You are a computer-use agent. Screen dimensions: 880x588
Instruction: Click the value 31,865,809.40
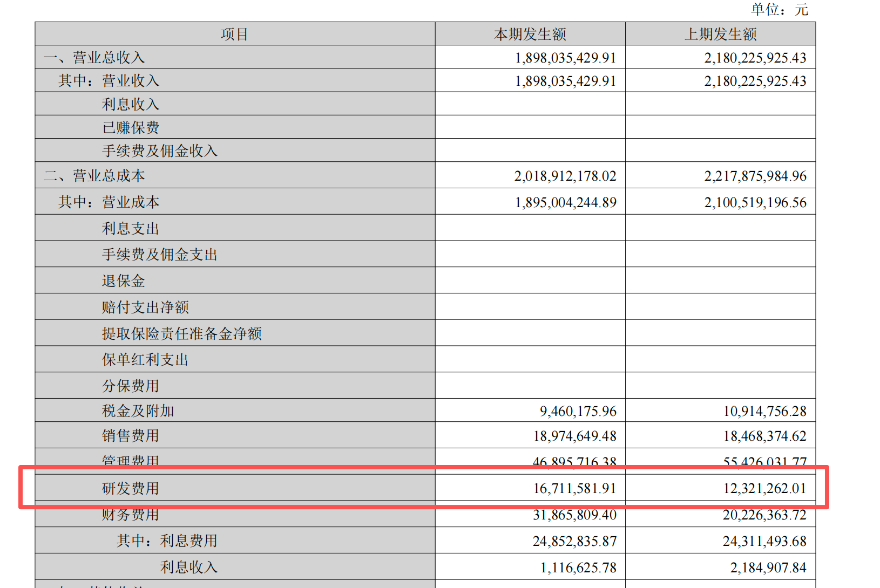click(575, 515)
